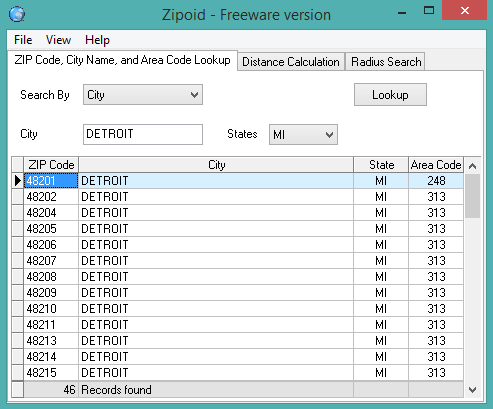Focus the City field containing DETROIT

pos(143,134)
